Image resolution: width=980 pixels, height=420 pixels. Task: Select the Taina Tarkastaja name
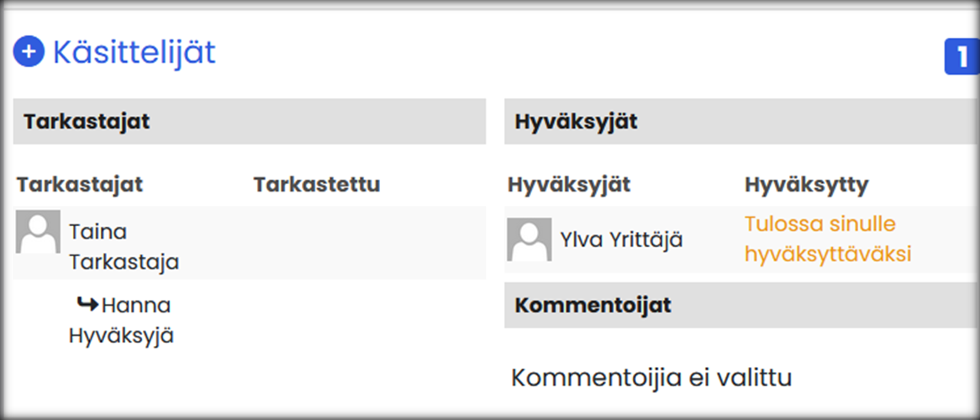(124, 246)
